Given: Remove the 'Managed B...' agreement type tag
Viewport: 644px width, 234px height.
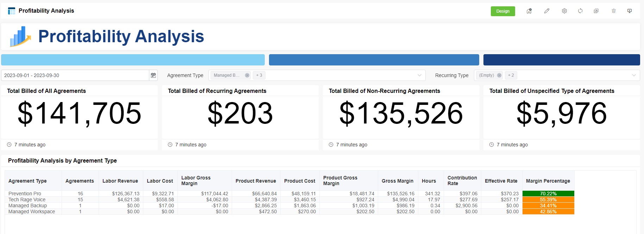Looking at the screenshot, I should (247, 75).
